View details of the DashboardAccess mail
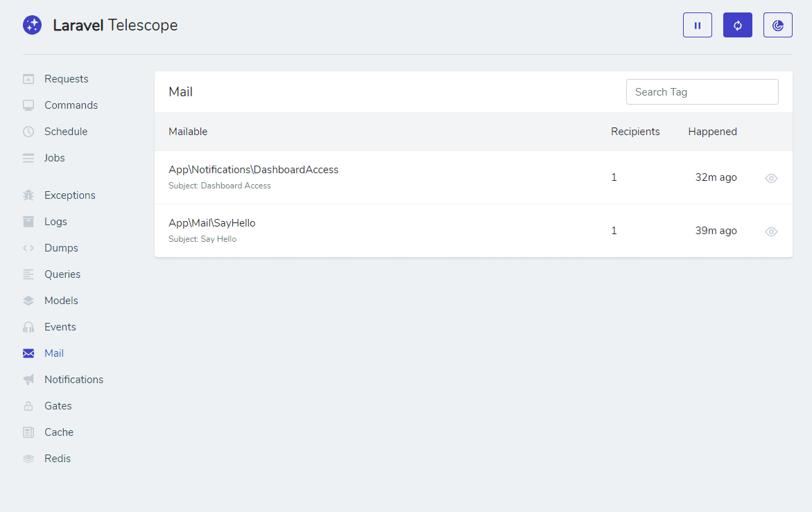Image resolution: width=812 pixels, height=512 pixels. click(771, 178)
